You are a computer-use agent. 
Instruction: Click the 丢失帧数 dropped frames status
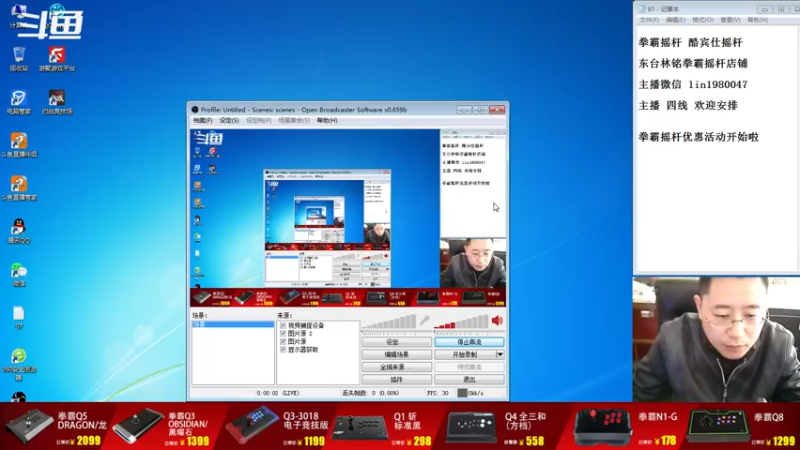369,393
